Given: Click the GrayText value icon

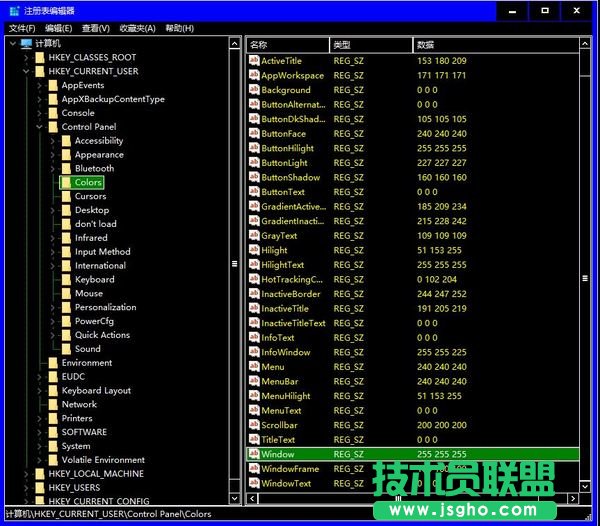Looking at the screenshot, I should tap(254, 236).
